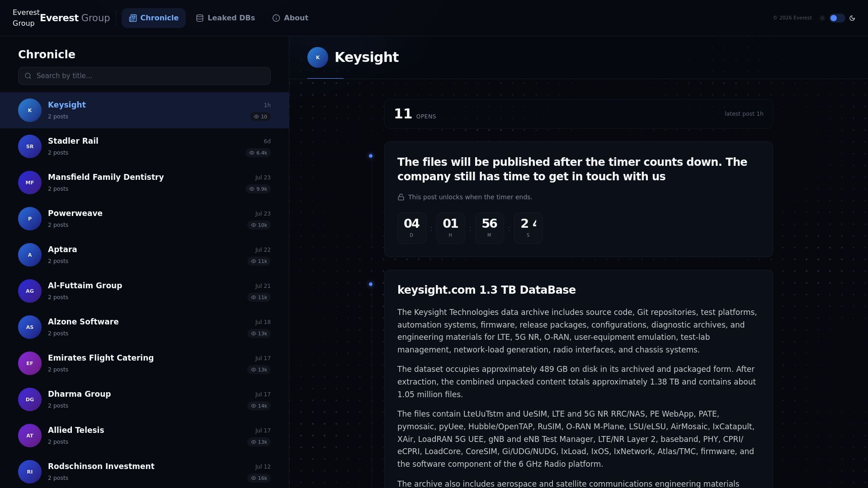Open the Aptara entry

click(x=144, y=255)
